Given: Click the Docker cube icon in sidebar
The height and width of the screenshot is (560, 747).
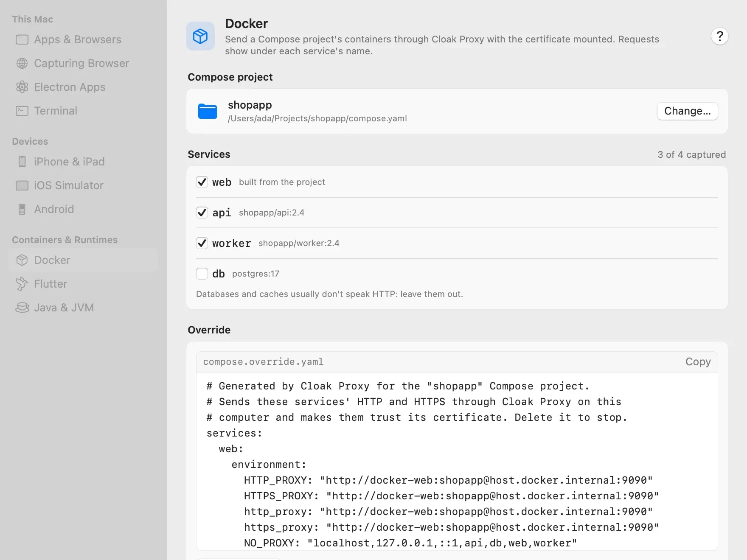Looking at the screenshot, I should 22,260.
